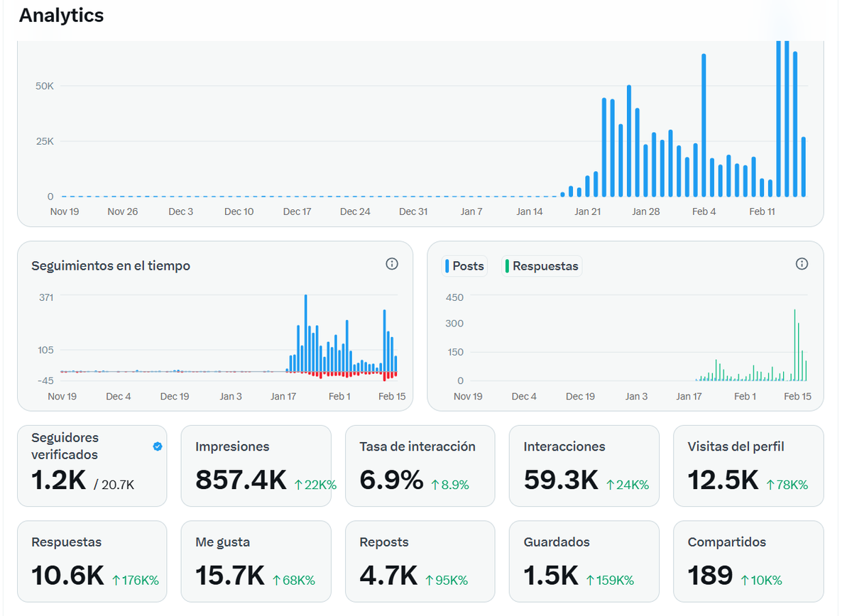The image size is (852, 616).
Task: Click the info icon in Seguimientos en el tiempo card
Action: click(x=392, y=264)
